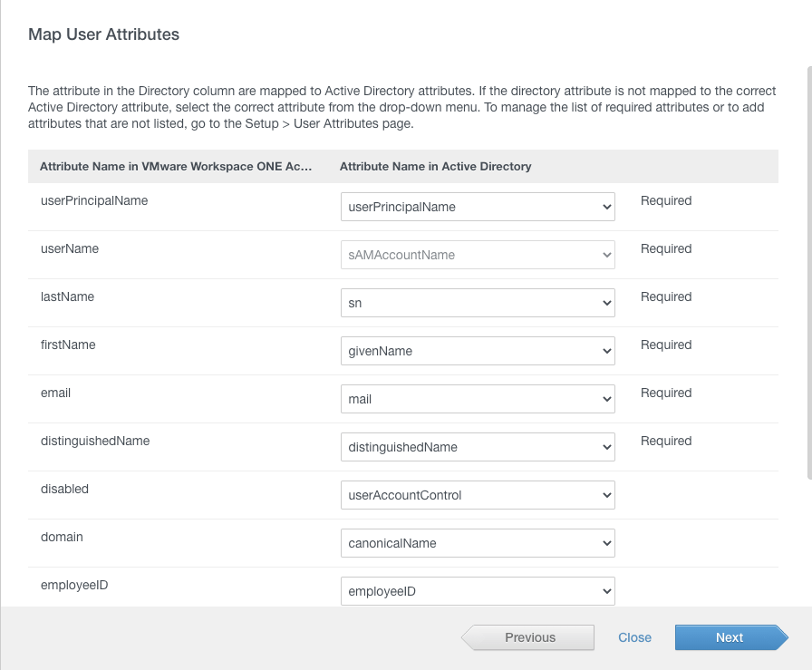Image resolution: width=812 pixels, height=670 pixels.
Task: Open the canonicalName dropdown for domain
Action: 478,543
